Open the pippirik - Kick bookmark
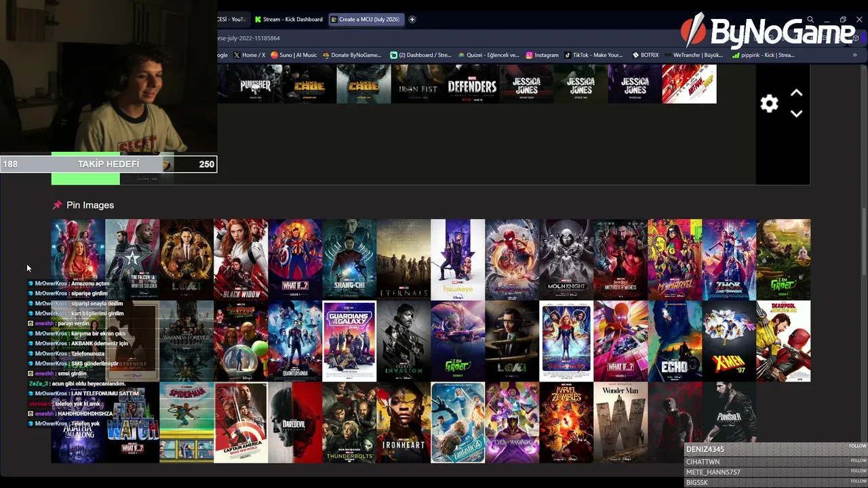868x488 pixels. point(763,55)
